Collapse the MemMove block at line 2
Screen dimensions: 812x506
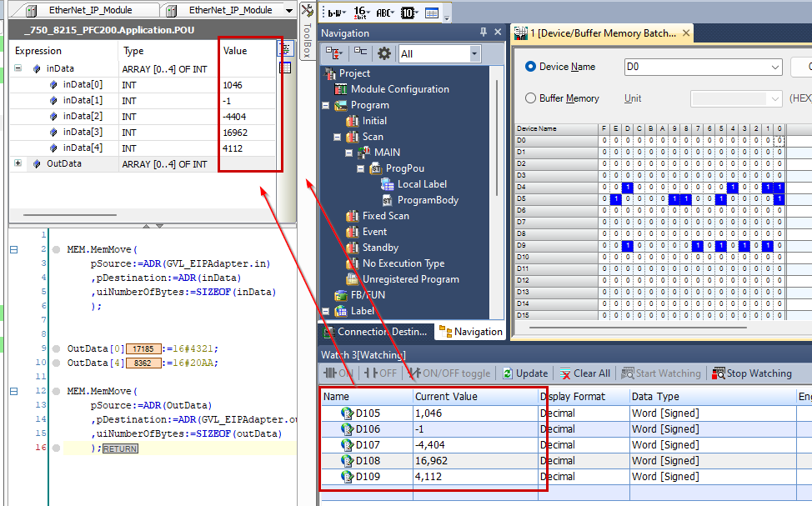click(14, 249)
